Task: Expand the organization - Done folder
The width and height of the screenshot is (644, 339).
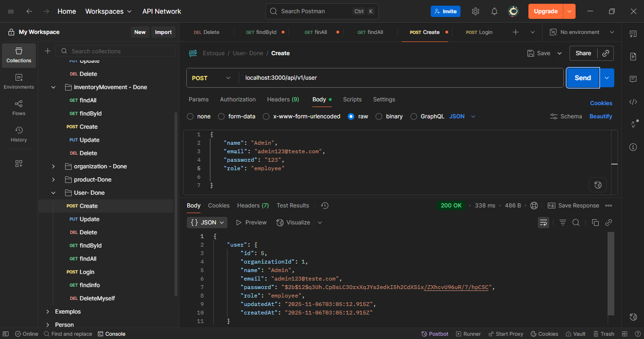Action: (x=53, y=166)
